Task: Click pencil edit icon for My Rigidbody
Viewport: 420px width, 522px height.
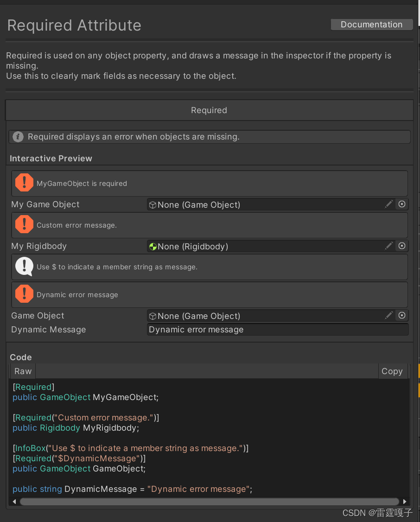Action: click(389, 246)
